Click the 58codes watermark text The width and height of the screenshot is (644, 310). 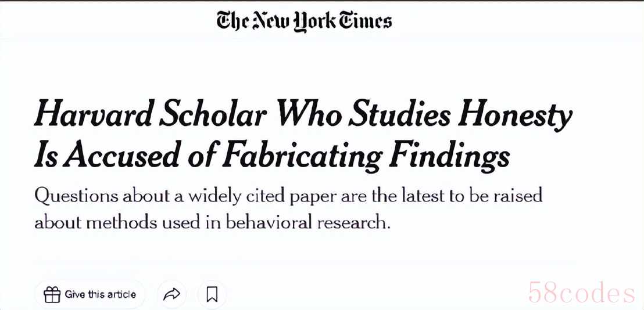tap(581, 294)
